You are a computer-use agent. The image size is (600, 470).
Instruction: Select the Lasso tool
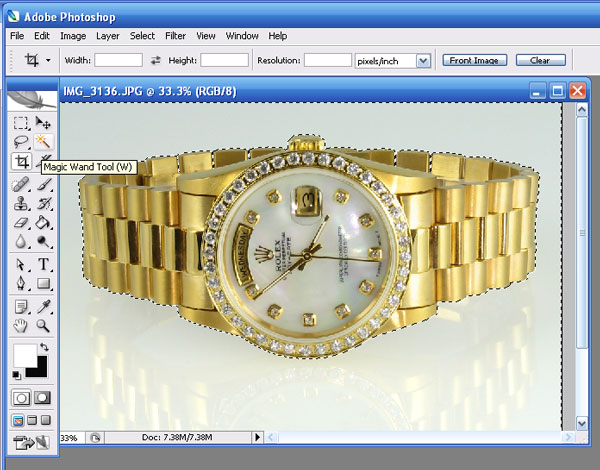21,142
